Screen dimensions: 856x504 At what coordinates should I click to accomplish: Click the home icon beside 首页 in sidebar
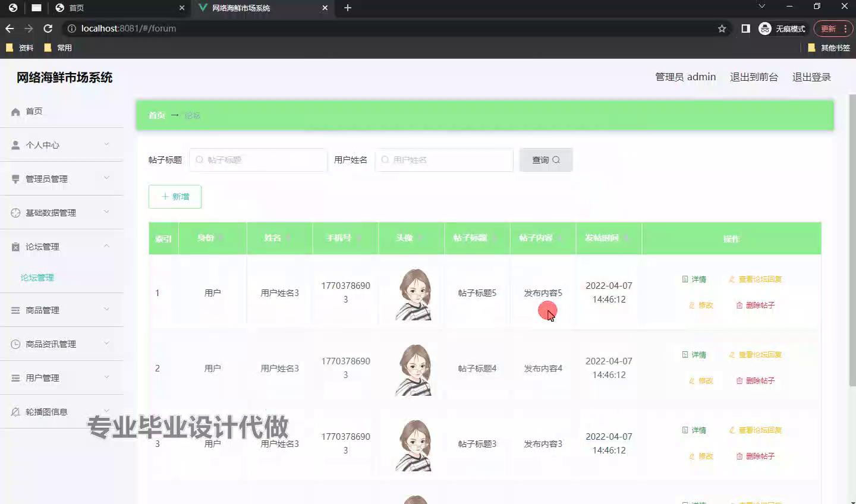15,112
